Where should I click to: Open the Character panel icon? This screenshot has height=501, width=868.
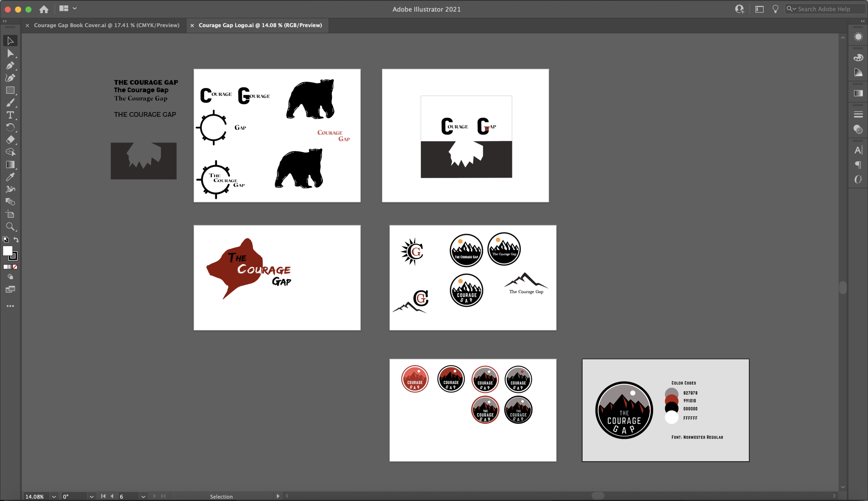pos(858,150)
